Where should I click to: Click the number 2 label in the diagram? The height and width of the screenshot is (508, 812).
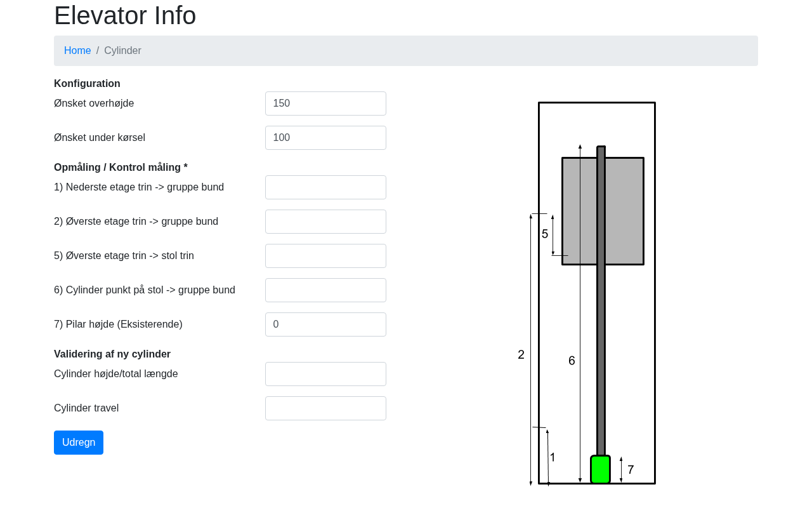point(521,355)
